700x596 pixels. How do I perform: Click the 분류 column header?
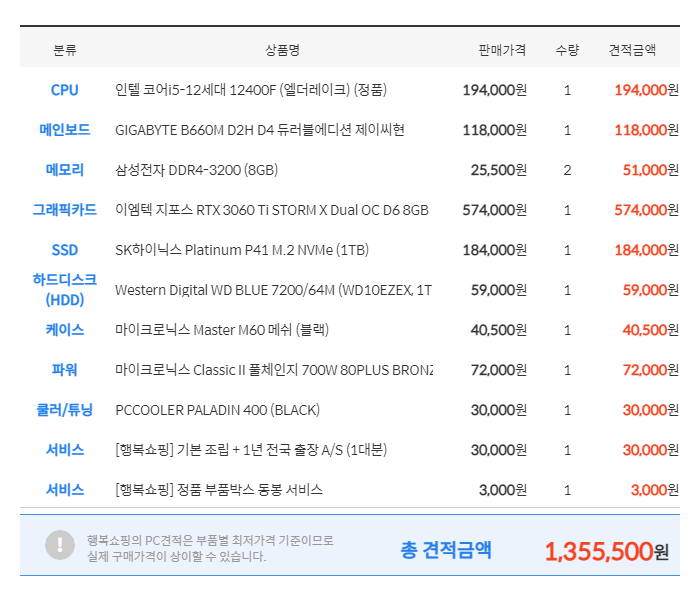(65, 50)
